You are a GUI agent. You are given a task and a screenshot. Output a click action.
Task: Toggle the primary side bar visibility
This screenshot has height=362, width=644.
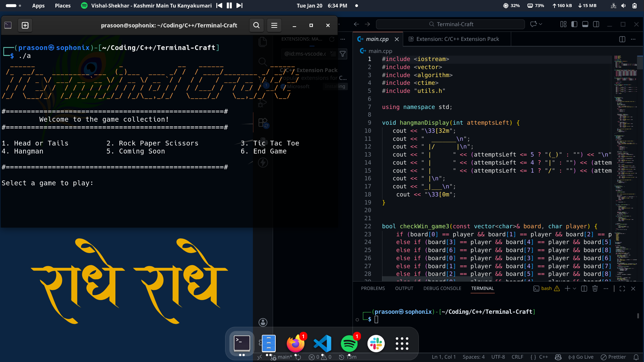point(574,24)
